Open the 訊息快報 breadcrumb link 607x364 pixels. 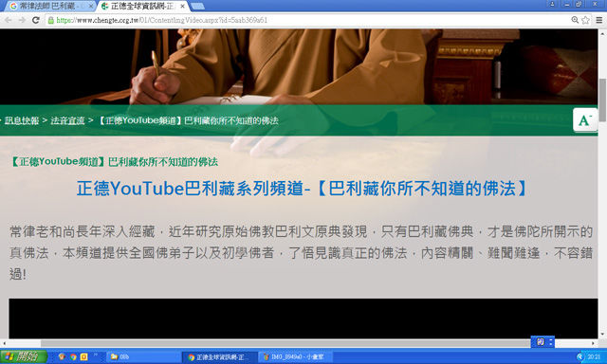click(22, 120)
